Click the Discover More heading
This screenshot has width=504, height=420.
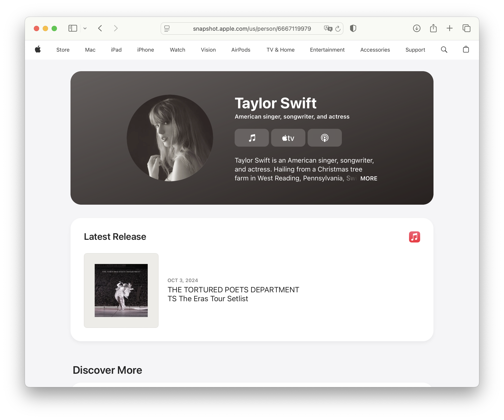(107, 370)
